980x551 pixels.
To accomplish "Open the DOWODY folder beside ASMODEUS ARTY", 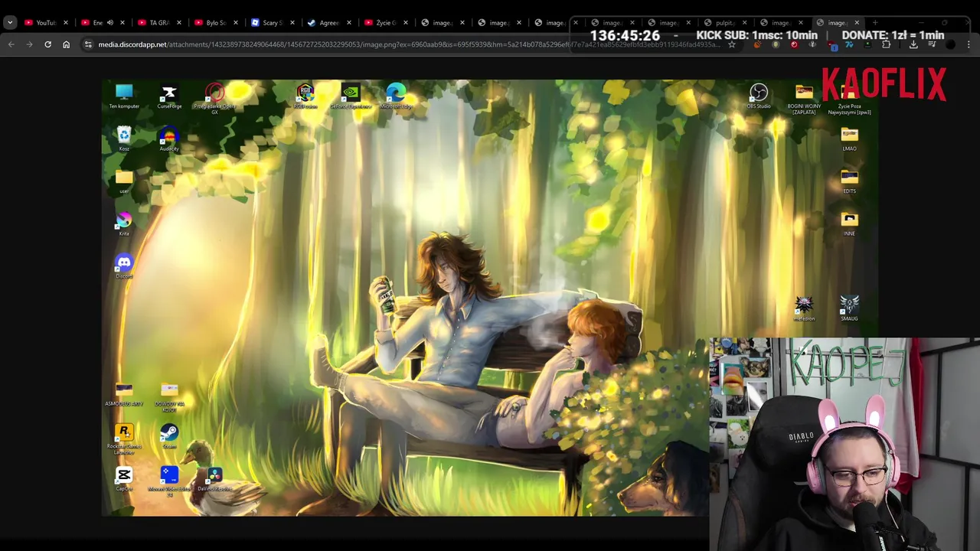I will (x=169, y=397).
